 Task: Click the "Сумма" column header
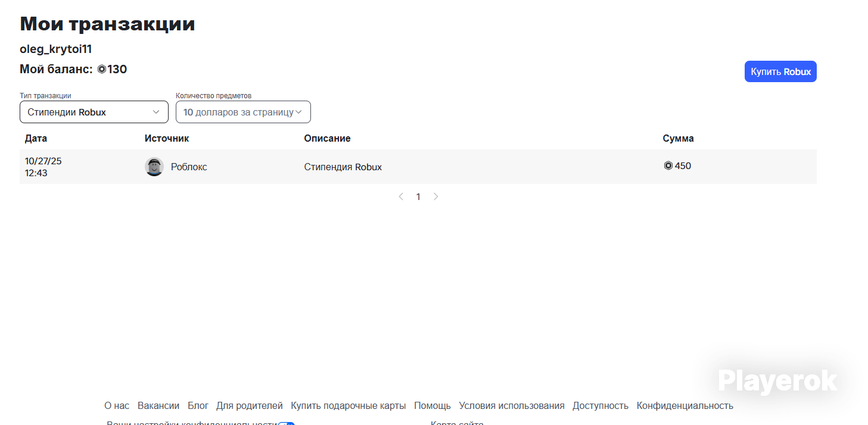678,138
